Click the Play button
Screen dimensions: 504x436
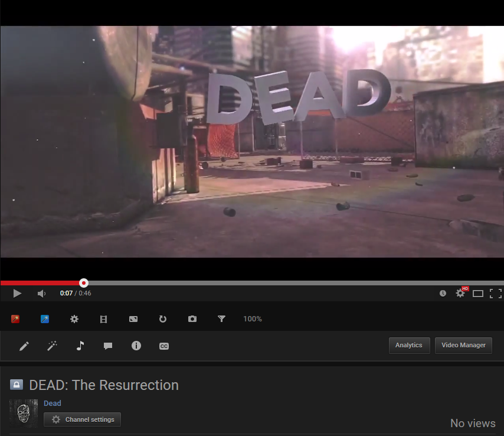click(17, 294)
